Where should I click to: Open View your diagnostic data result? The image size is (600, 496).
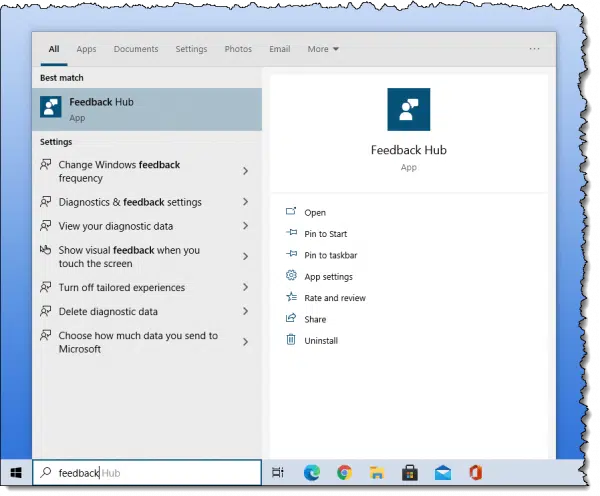tap(145, 226)
